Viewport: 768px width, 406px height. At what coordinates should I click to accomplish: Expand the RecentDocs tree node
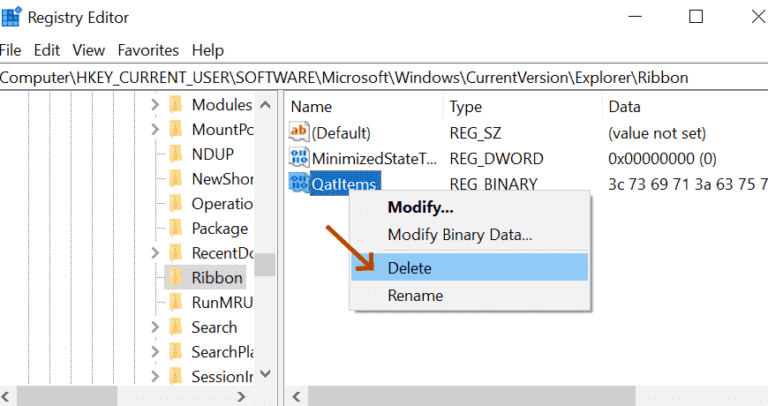coord(155,253)
